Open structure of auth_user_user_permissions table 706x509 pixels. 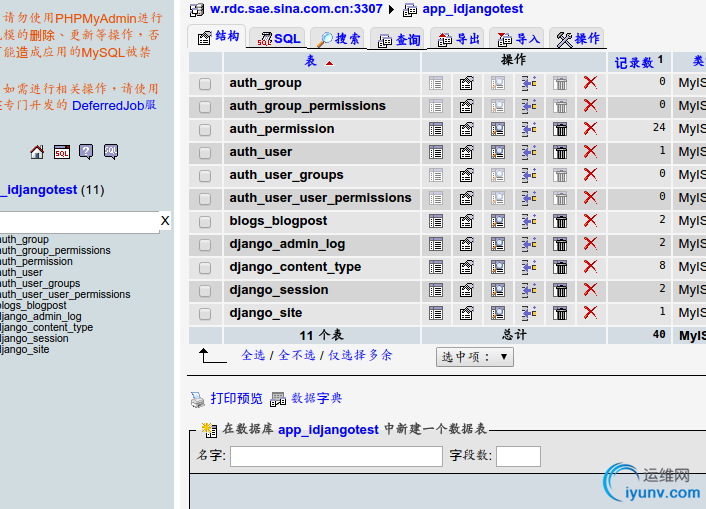pyautogui.click(x=466, y=198)
